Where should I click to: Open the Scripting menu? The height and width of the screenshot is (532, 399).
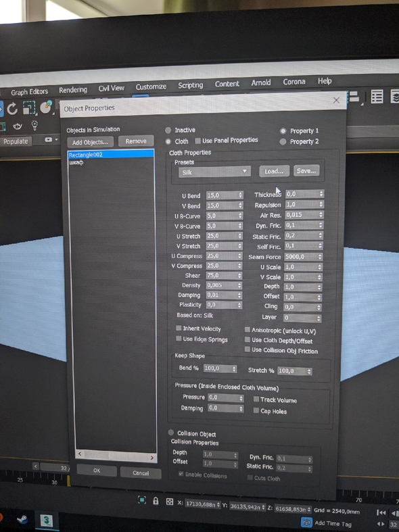point(190,85)
